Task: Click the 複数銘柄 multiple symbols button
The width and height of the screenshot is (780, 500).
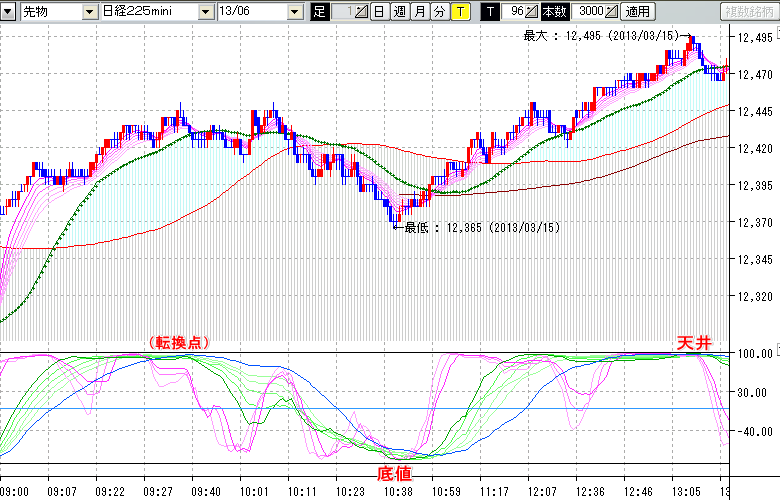Action: click(x=749, y=12)
